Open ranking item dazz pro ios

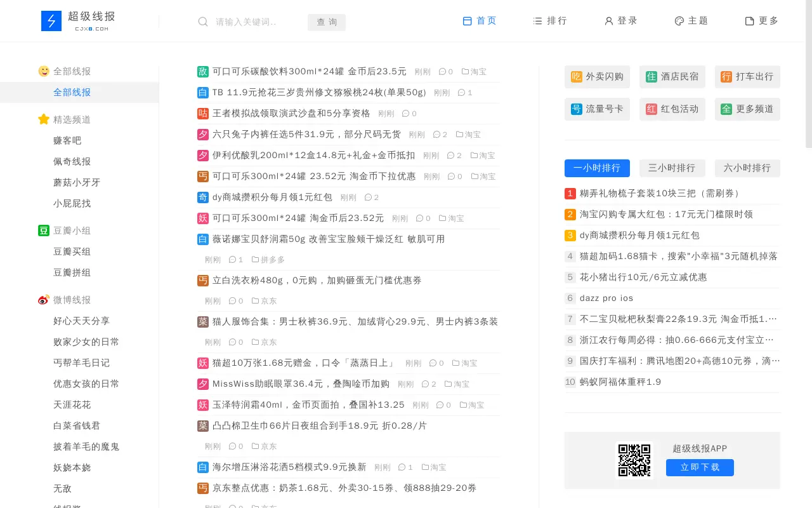[606, 298]
